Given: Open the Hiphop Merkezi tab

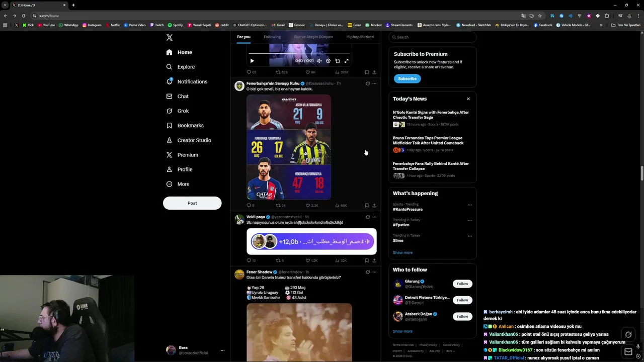Looking at the screenshot, I should point(360,37).
